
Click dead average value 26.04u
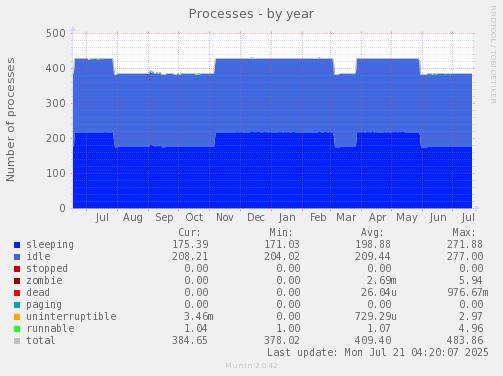pos(379,292)
